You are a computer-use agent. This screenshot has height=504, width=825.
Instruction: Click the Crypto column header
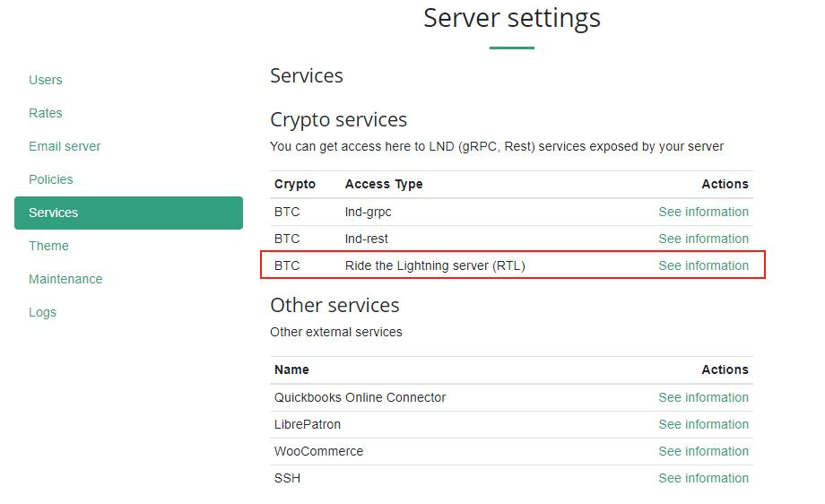point(295,184)
